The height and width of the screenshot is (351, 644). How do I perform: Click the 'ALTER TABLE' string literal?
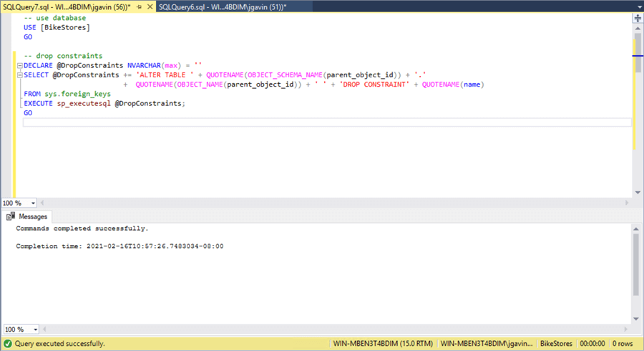[165, 74]
